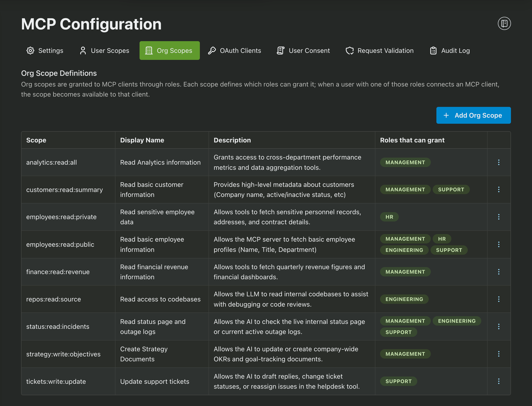Select the Org Scopes tab label
This screenshot has width=532, height=406.
click(174, 51)
